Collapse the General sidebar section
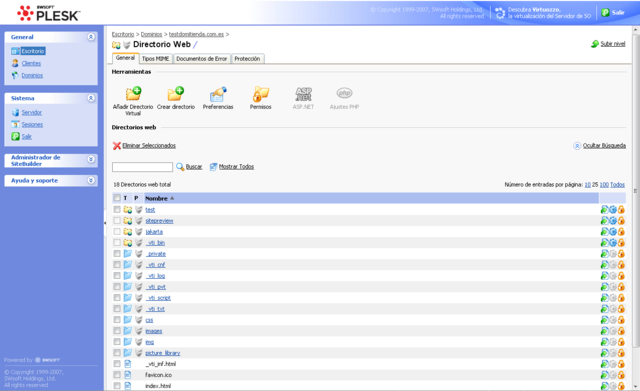Screen dimensions: 640x391 91,37
